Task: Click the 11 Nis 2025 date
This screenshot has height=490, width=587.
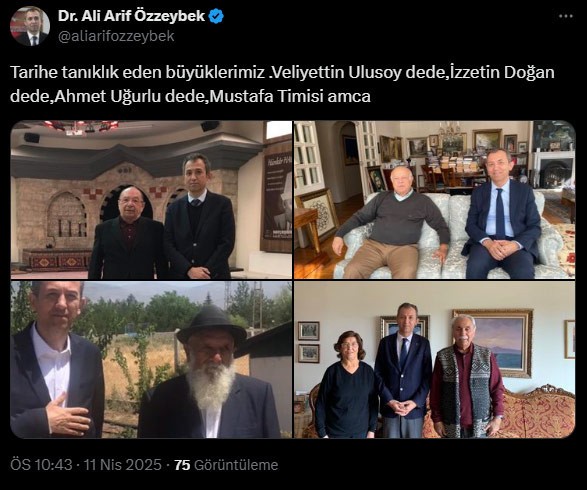Action: click(122, 465)
